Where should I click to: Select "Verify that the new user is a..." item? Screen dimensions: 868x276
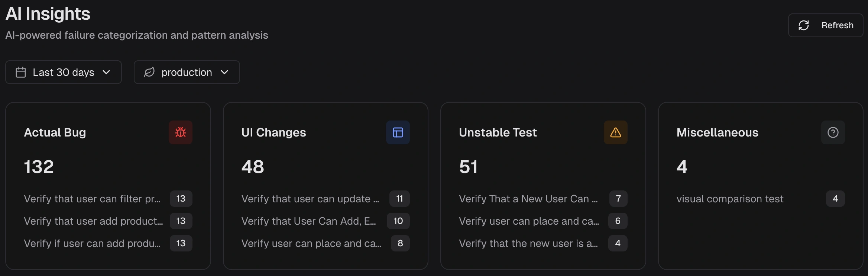click(528, 244)
